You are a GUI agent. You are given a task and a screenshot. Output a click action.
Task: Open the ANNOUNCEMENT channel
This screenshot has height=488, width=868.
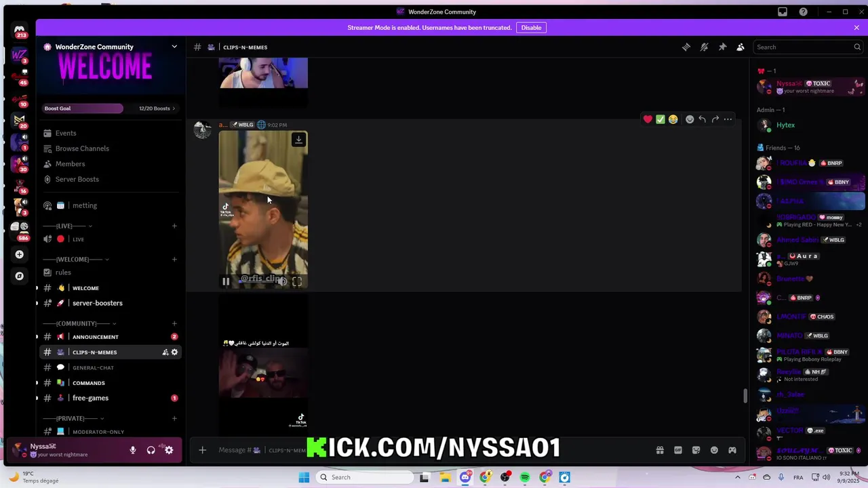click(x=110, y=337)
